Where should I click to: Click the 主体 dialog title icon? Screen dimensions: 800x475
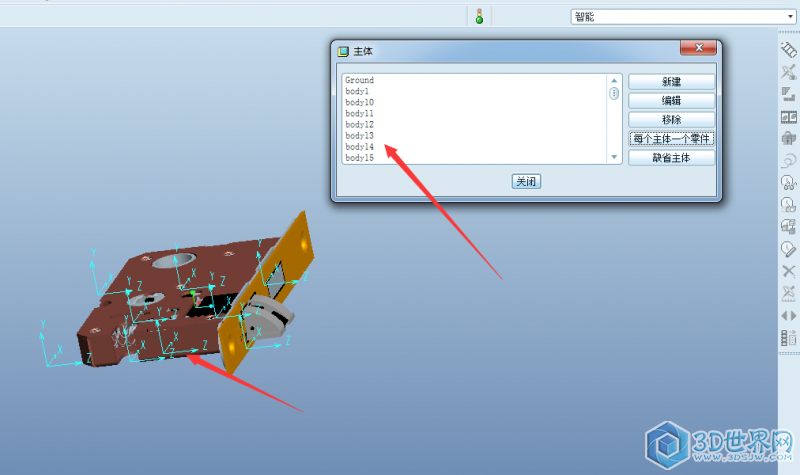(x=343, y=52)
